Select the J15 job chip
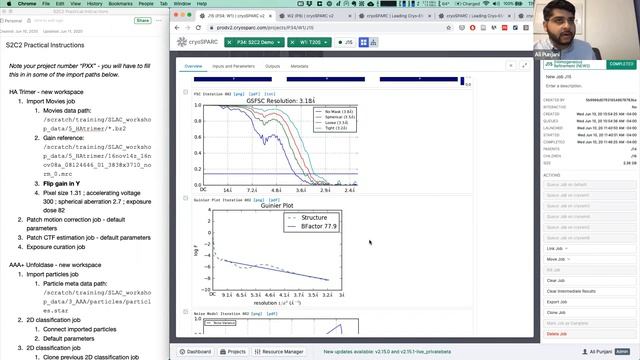The image size is (640, 360). [x=345, y=42]
